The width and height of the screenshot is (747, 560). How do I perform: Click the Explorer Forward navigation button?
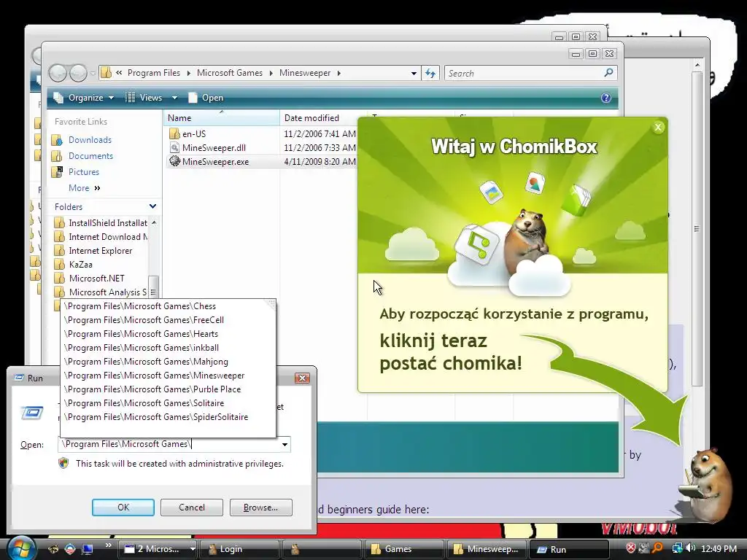click(78, 74)
